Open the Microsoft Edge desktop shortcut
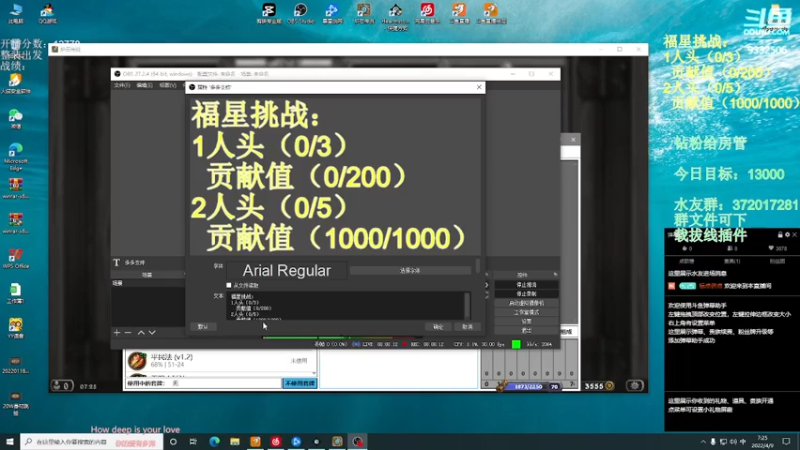Viewport: 800px width, 450px height. (16, 157)
